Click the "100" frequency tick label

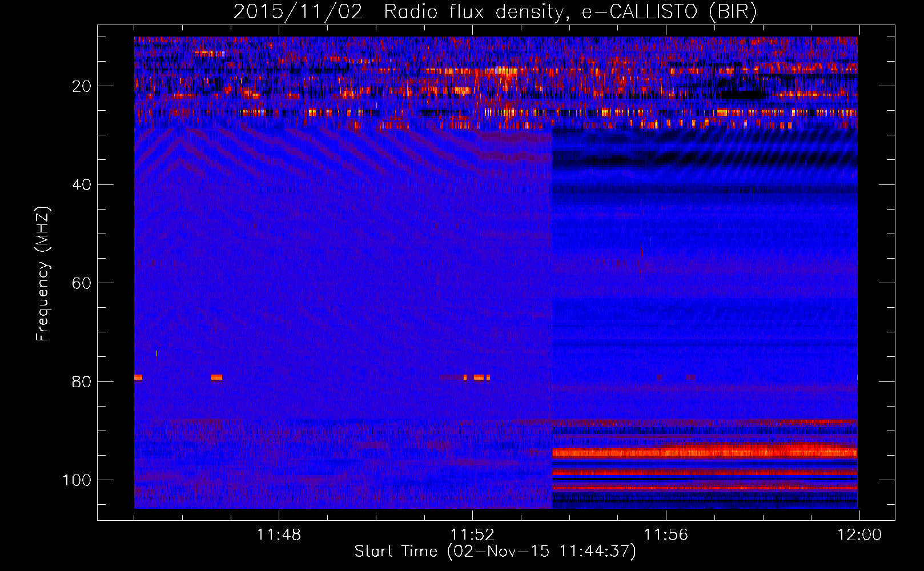point(77,480)
